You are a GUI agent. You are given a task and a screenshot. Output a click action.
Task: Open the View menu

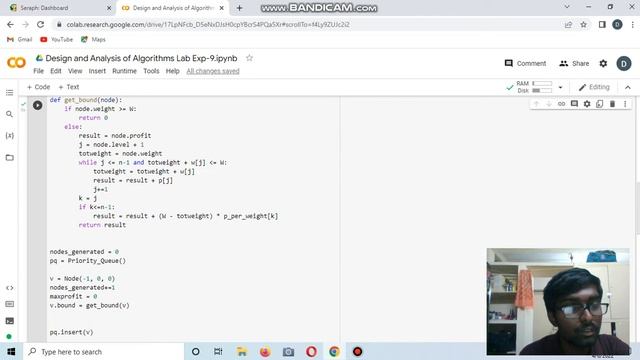pyautogui.click(x=75, y=71)
